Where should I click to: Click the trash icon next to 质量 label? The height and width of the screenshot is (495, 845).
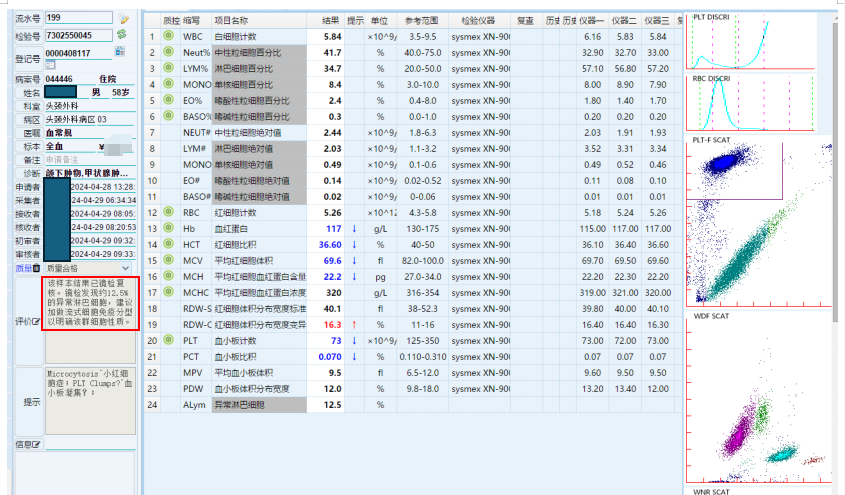(x=36, y=268)
